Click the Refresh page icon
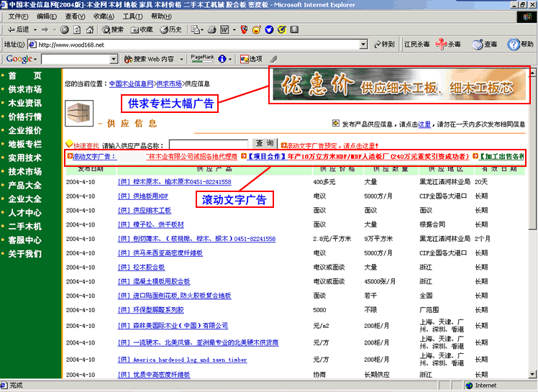This screenshot has height=392, width=538. (76, 29)
